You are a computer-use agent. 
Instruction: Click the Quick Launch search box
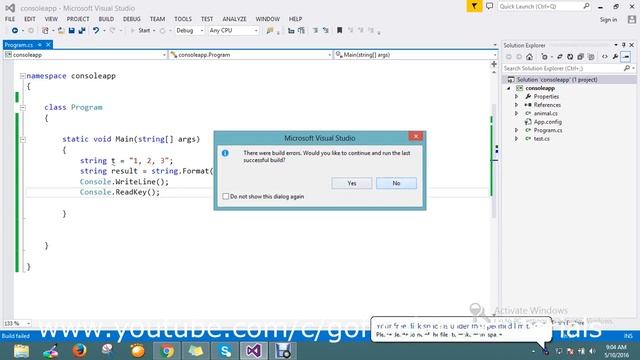544,7
